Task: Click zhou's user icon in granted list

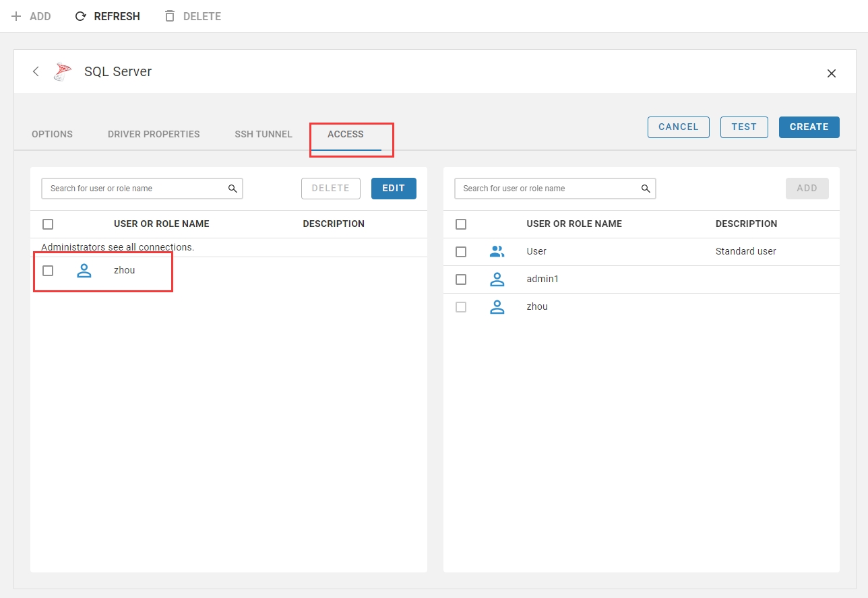Action: [84, 271]
